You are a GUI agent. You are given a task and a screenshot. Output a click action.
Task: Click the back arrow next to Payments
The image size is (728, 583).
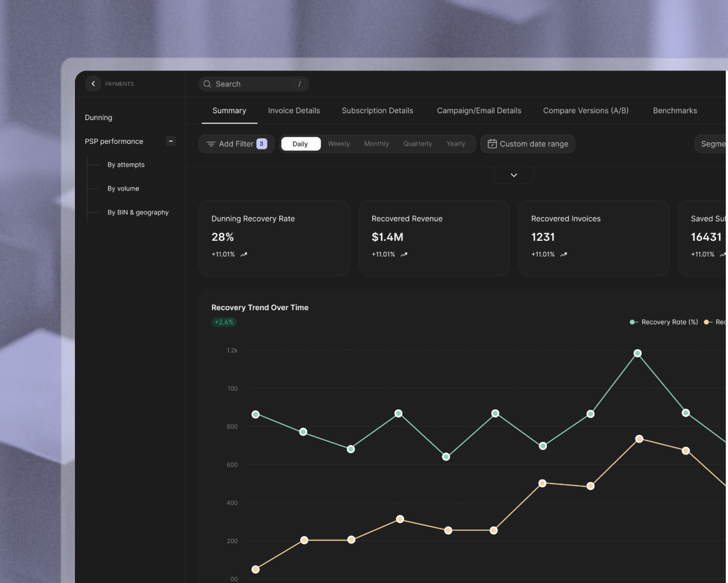pos(93,84)
